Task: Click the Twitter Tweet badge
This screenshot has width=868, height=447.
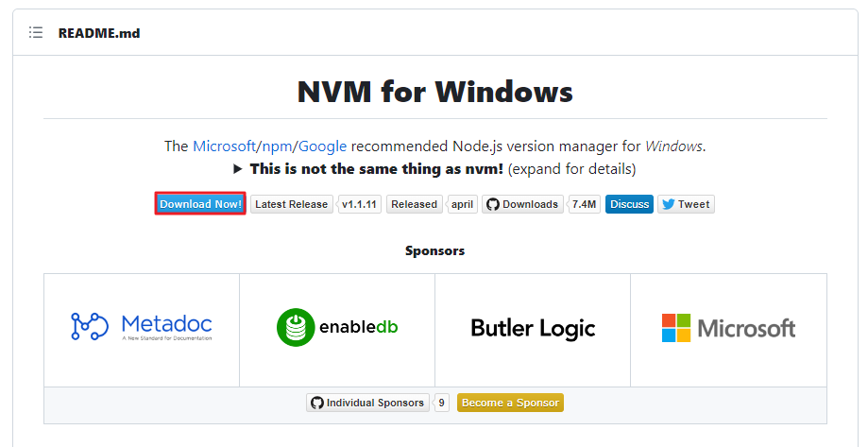Action: [686, 204]
